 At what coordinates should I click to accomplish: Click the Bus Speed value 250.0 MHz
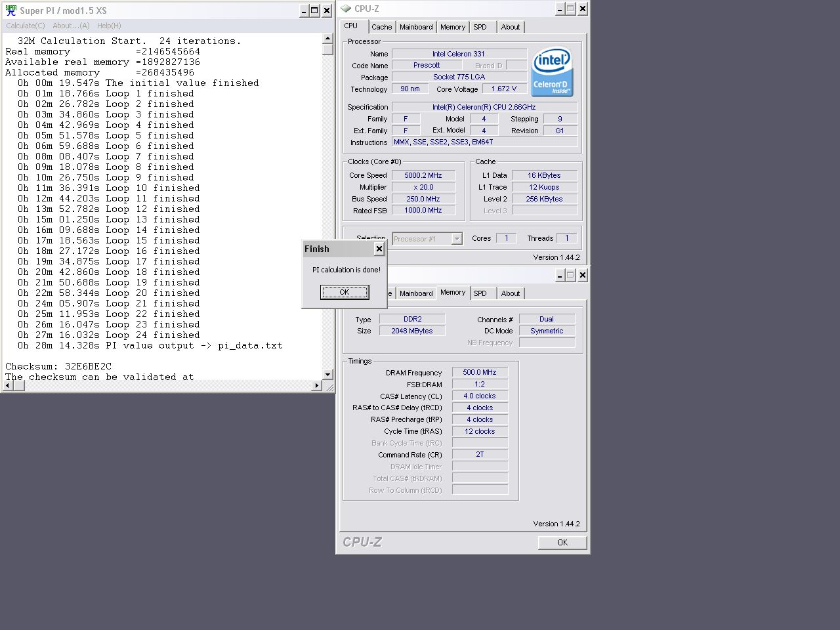tap(423, 199)
